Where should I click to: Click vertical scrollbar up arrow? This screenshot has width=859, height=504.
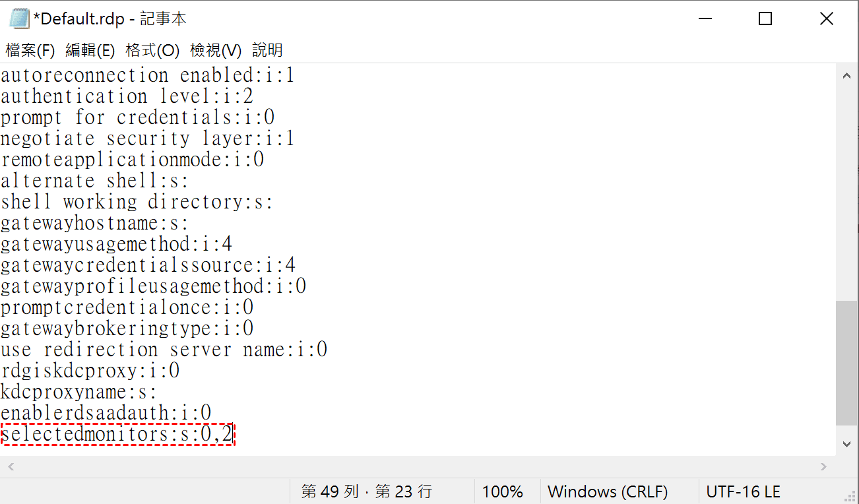[x=846, y=77]
